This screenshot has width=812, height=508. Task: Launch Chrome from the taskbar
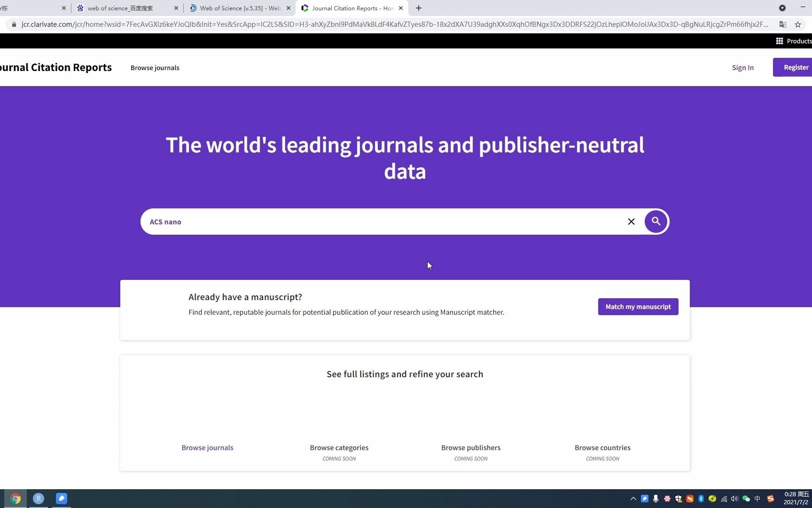[16, 499]
